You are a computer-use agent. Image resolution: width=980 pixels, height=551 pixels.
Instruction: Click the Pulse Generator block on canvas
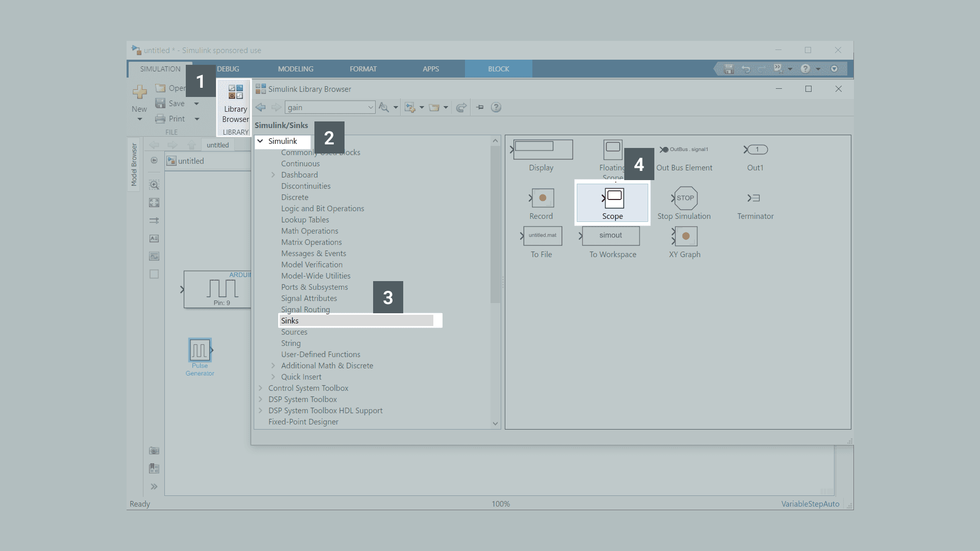click(200, 350)
